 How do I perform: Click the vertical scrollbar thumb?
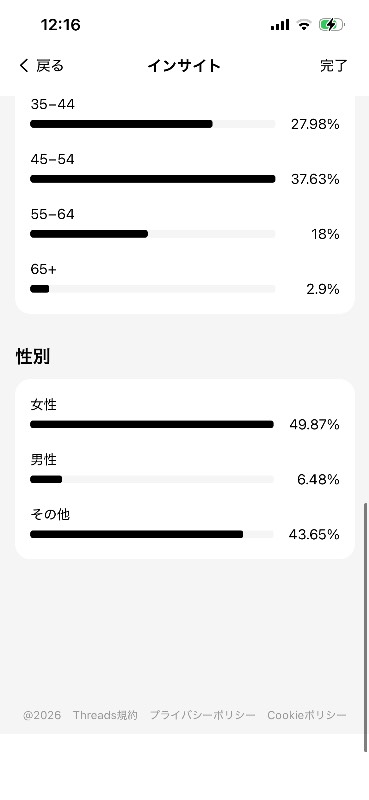(366, 628)
